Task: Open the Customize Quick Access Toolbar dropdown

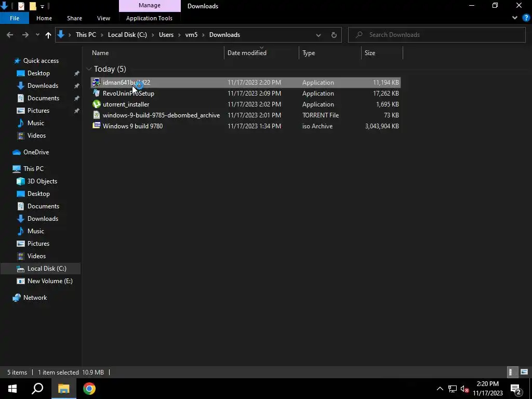Action: (42, 6)
